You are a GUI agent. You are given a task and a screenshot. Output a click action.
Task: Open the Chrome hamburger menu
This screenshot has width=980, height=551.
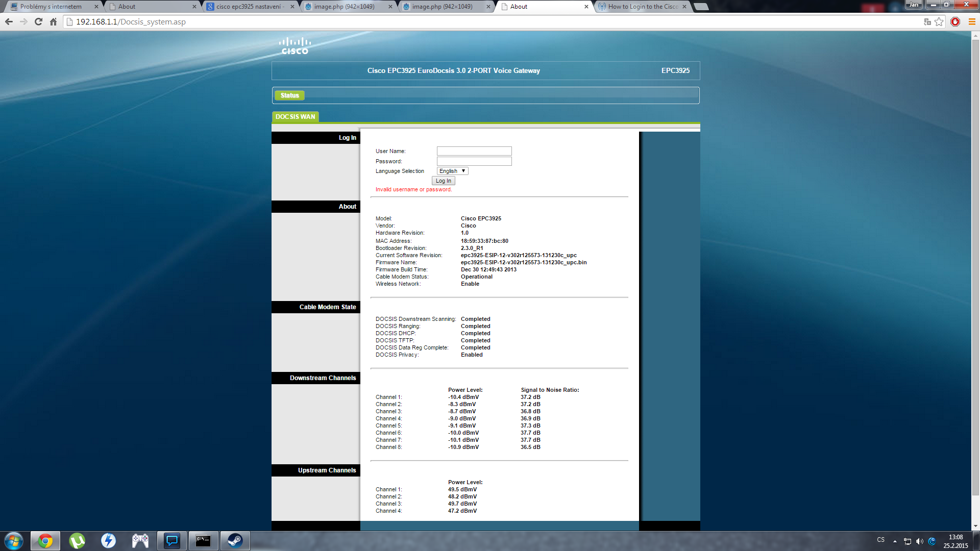[x=972, y=22]
